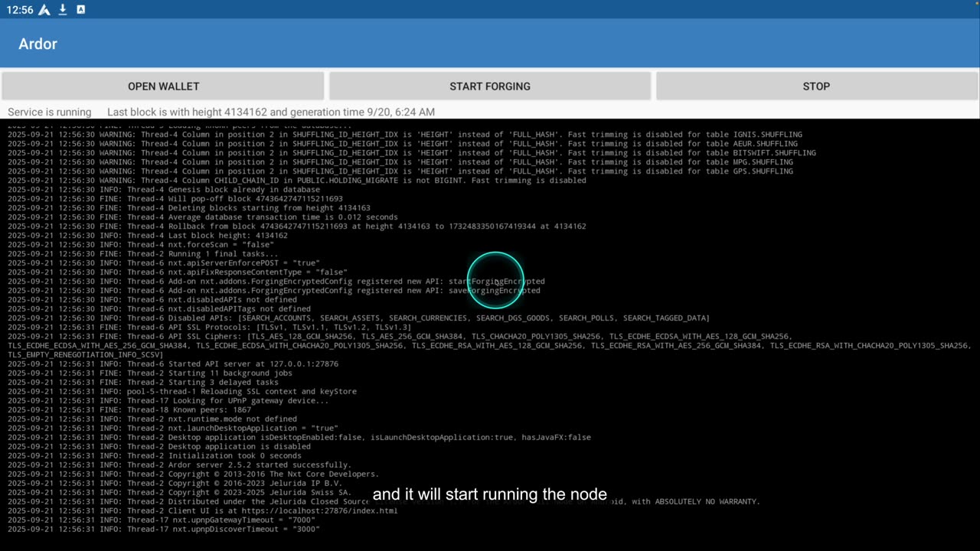Select log line 'nxt.runtime.mode not defined'
The height and width of the screenshot is (551, 980).
[x=152, y=419]
